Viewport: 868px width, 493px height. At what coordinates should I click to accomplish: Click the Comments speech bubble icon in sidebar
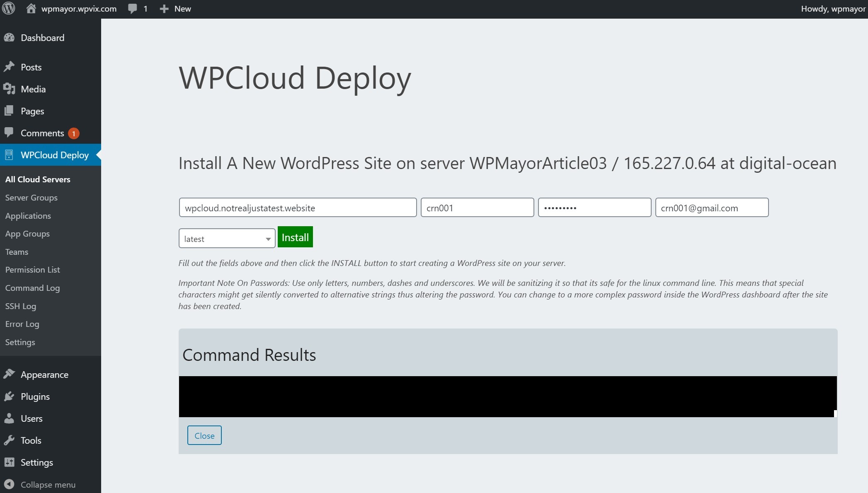[x=9, y=132]
